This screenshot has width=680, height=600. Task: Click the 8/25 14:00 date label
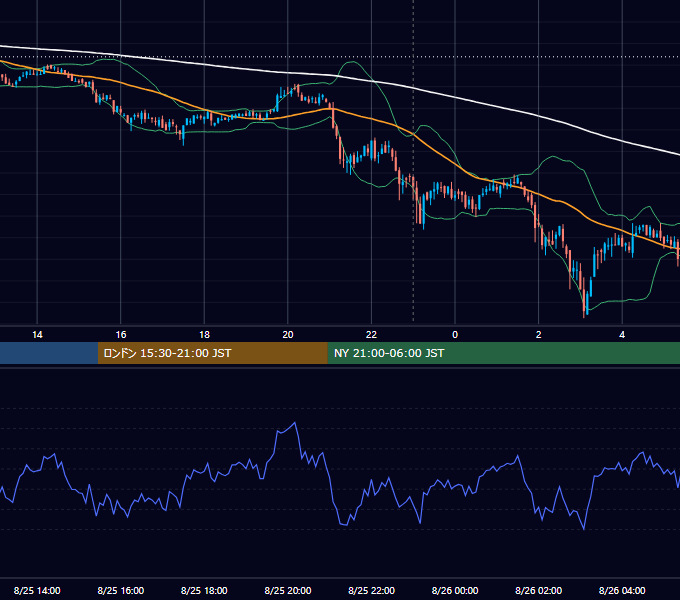point(37,590)
